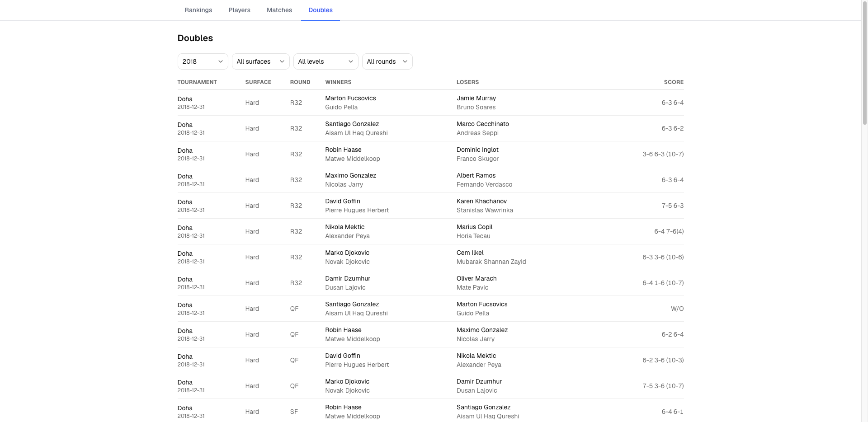Click Dominic Inglot player name
Viewport: 868px width, 422px height.
coord(477,150)
